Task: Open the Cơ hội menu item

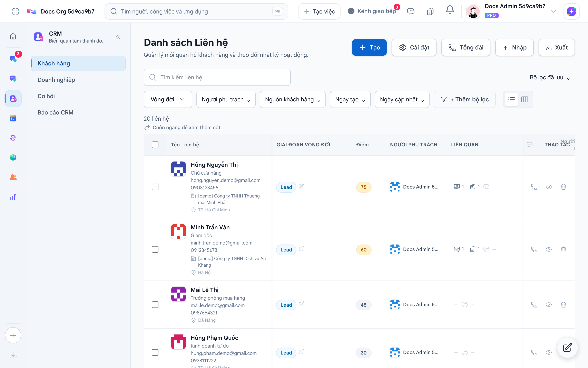Action: click(x=78, y=96)
